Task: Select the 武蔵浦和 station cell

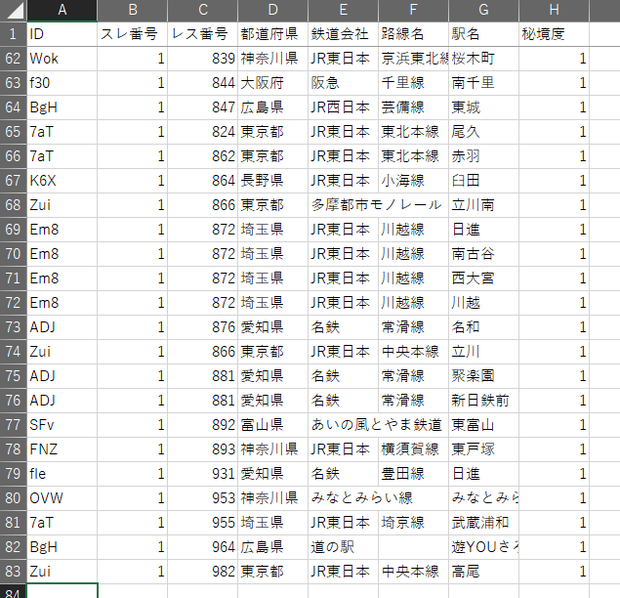Action: tap(484, 522)
